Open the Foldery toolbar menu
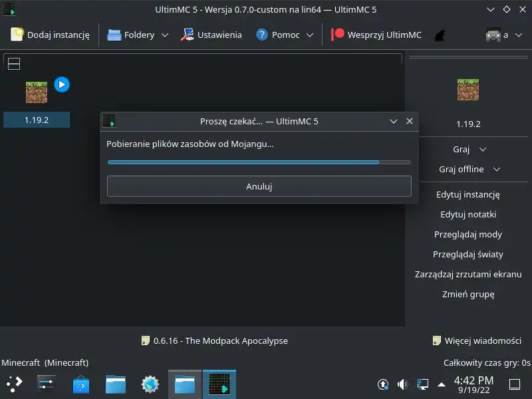 click(131, 35)
